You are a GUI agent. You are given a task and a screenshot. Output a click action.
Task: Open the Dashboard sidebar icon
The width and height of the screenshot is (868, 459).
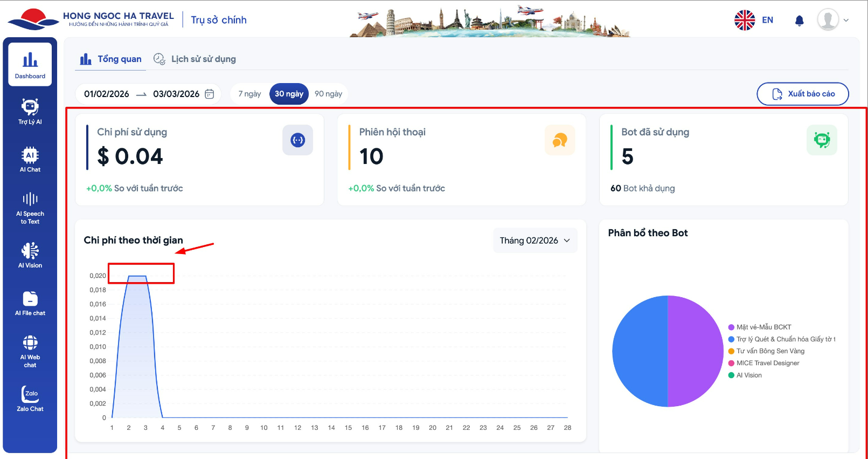(30, 65)
